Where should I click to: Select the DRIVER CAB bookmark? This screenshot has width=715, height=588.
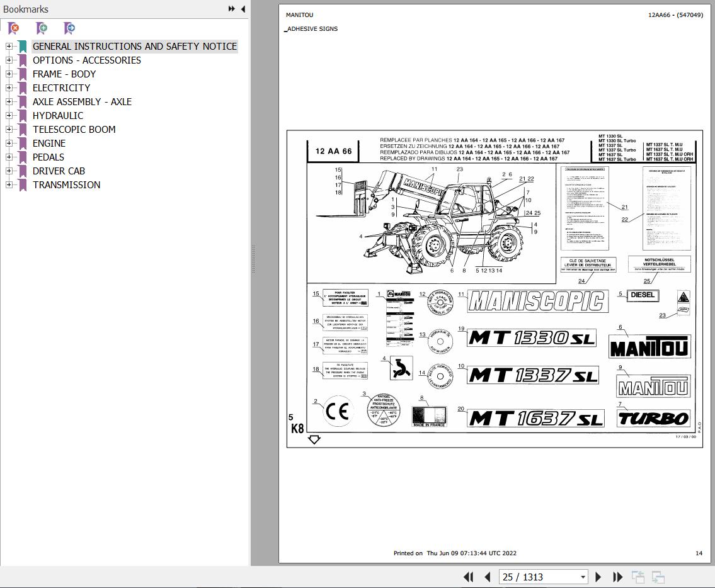pos(59,171)
